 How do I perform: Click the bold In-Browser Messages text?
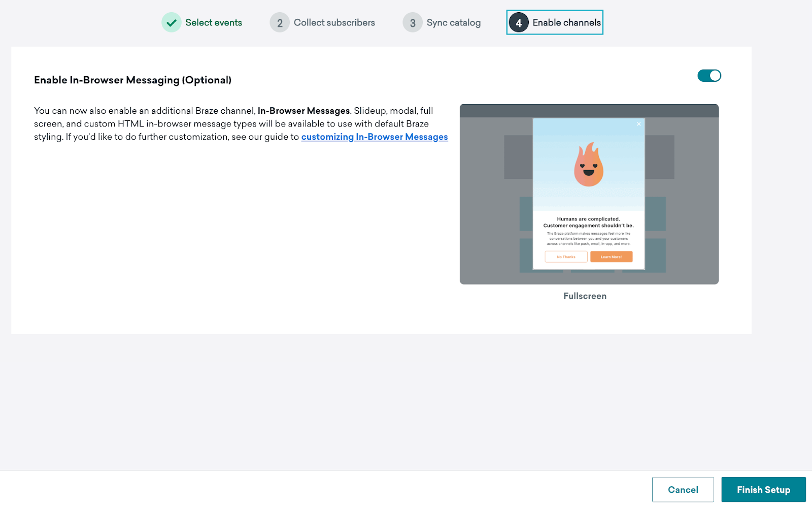click(x=303, y=111)
